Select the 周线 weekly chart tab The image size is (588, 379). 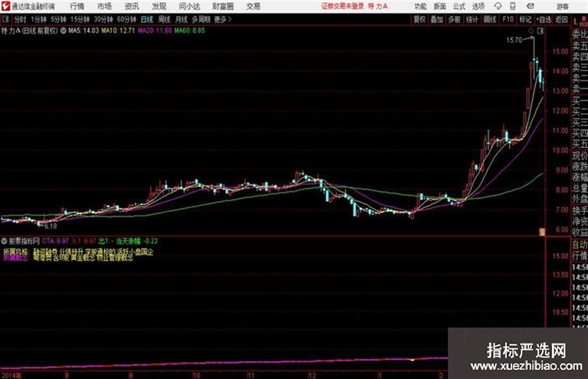[164, 19]
